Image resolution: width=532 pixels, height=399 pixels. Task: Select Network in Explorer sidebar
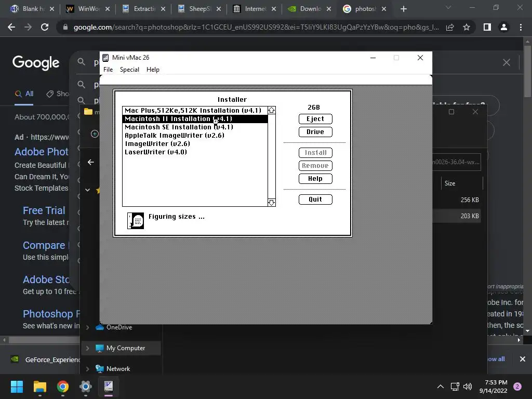coord(118,369)
